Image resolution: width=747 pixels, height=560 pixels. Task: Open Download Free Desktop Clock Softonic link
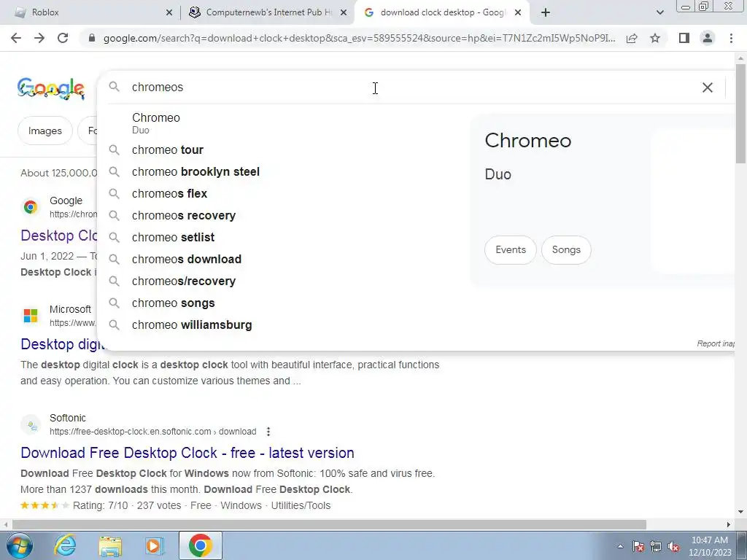pos(187,453)
